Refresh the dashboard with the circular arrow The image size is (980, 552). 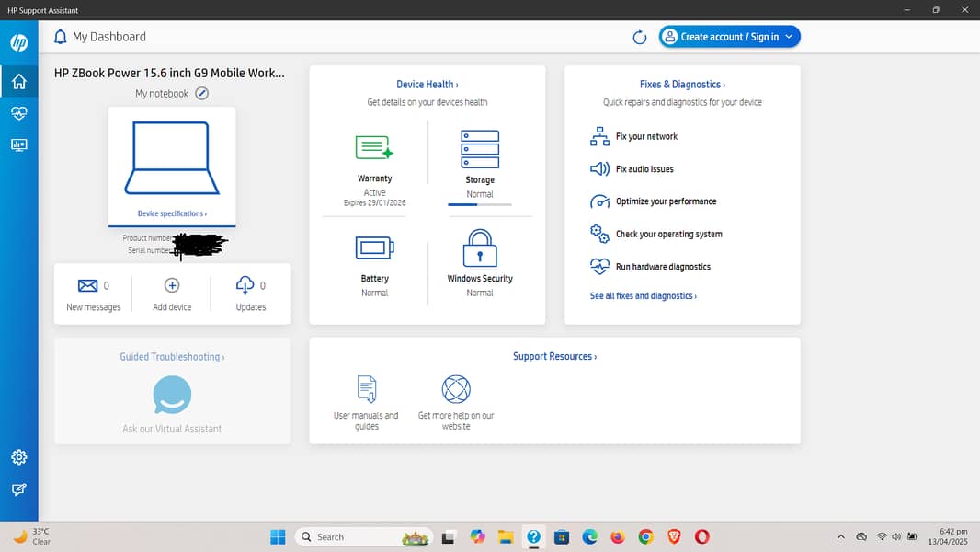[639, 38]
